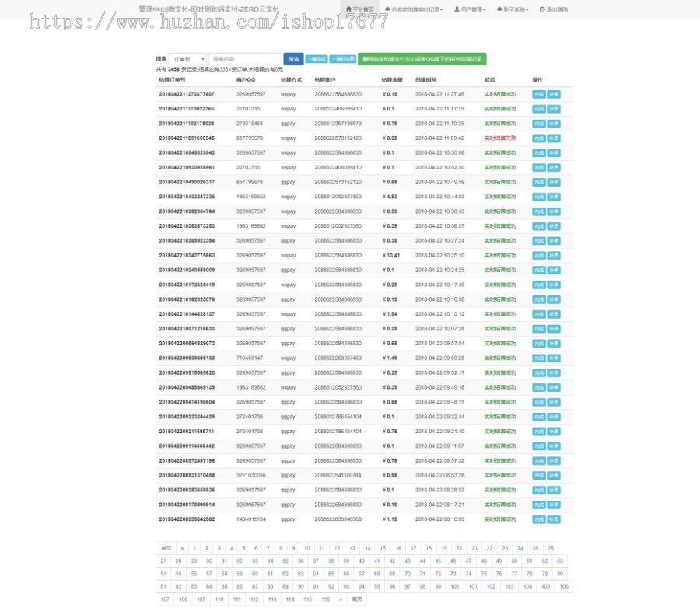This screenshot has width=700, height=615.
Task: Click 完成 in the failed 11:09:42 row
Action: (539, 138)
